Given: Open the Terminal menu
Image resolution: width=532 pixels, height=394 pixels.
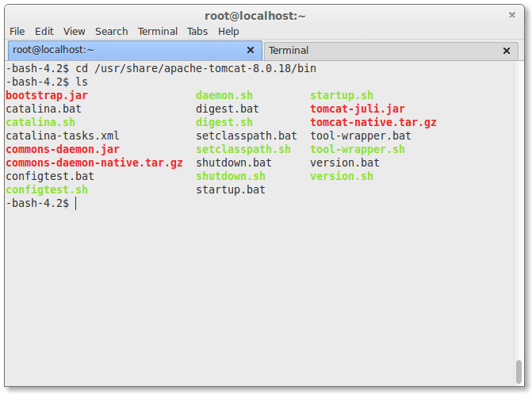Looking at the screenshot, I should [158, 31].
